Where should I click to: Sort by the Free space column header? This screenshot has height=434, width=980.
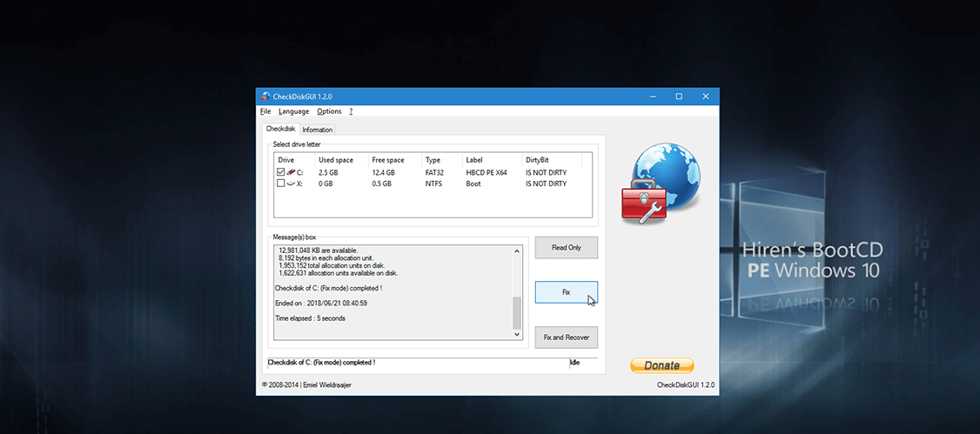pos(394,160)
